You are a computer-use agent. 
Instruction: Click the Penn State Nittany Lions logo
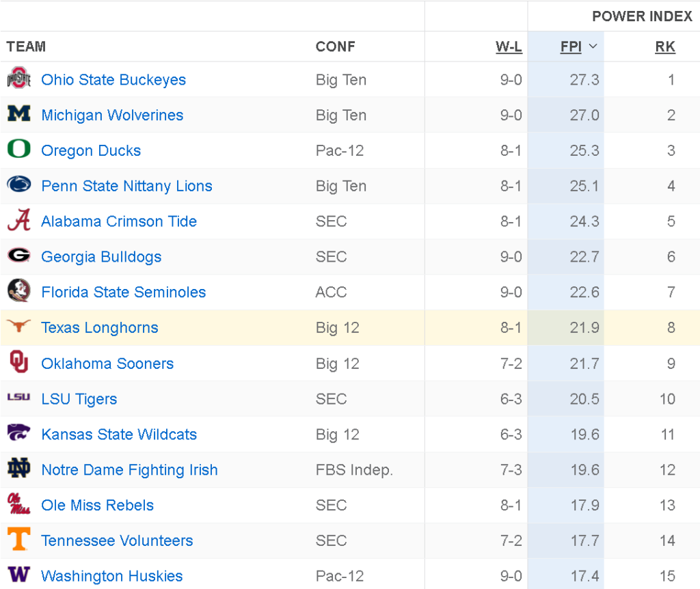click(x=18, y=184)
